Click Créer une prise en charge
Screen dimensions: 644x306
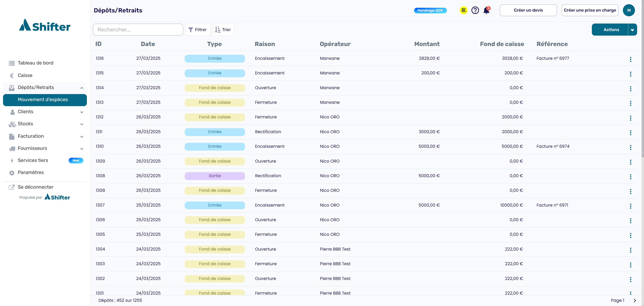pyautogui.click(x=590, y=10)
